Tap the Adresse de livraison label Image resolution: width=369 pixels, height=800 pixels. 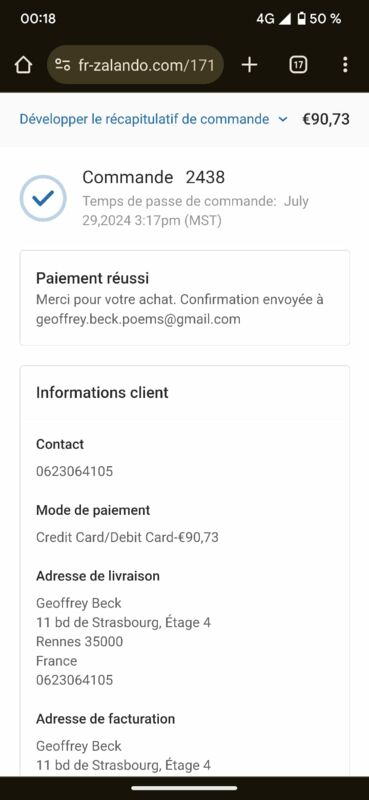[98, 576]
